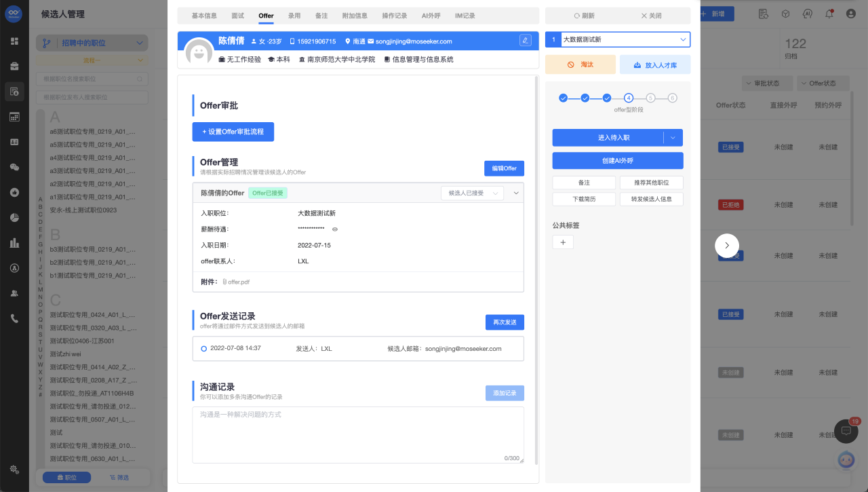Open the calendar icon in the sidebar
The image size is (868, 492).
pyautogui.click(x=14, y=117)
